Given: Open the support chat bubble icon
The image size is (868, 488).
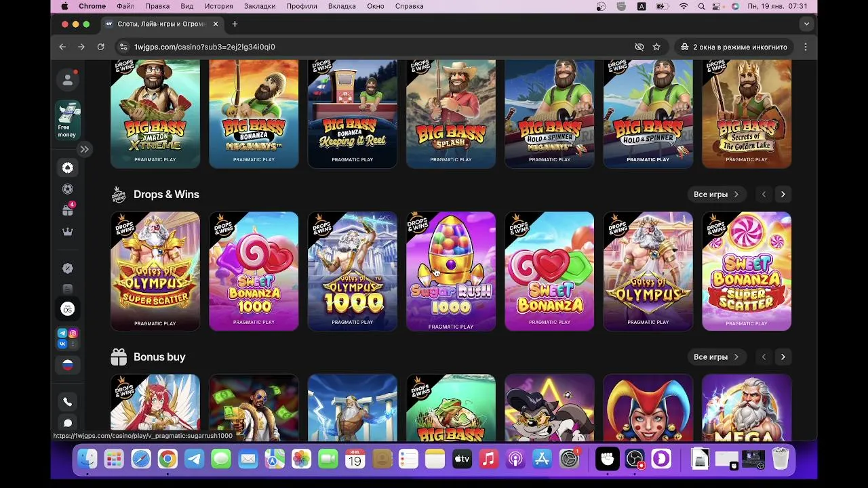Looking at the screenshot, I should [x=68, y=424].
